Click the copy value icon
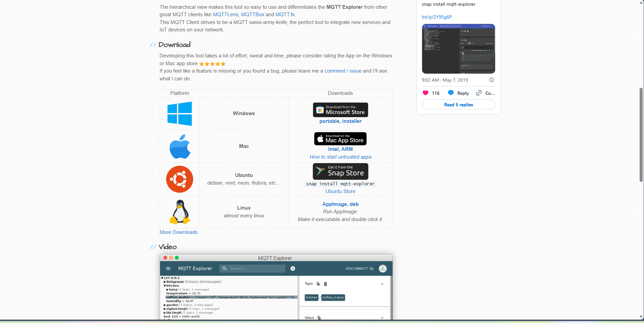 [319, 318]
